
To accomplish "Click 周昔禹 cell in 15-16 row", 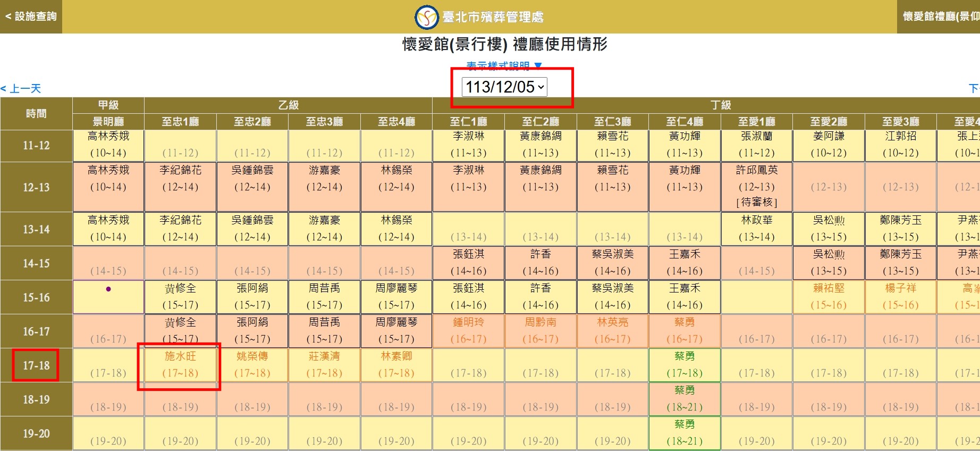I will pyautogui.click(x=324, y=297).
